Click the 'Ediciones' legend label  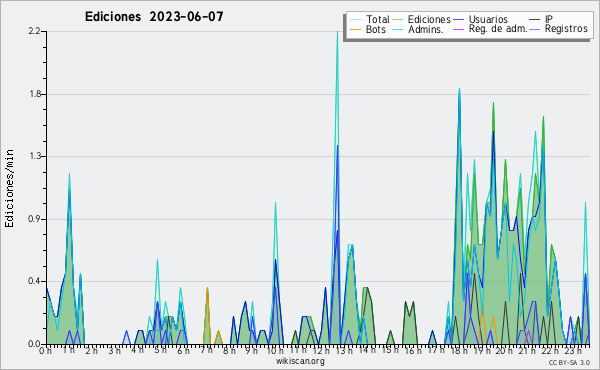[x=429, y=19]
